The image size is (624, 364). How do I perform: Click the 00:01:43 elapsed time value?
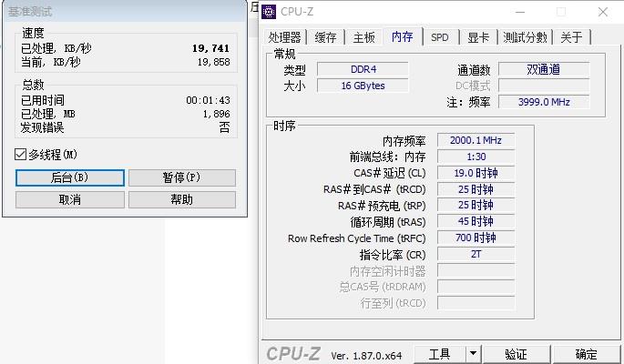(208, 100)
